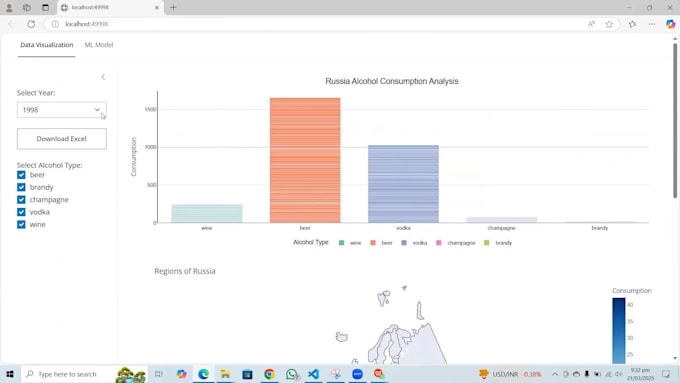The height and width of the screenshot is (383, 680).
Task: Open Task View from the taskbar
Action: coord(159,374)
